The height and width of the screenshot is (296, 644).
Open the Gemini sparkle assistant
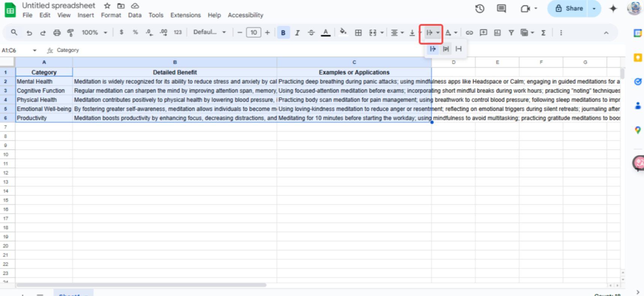613,9
